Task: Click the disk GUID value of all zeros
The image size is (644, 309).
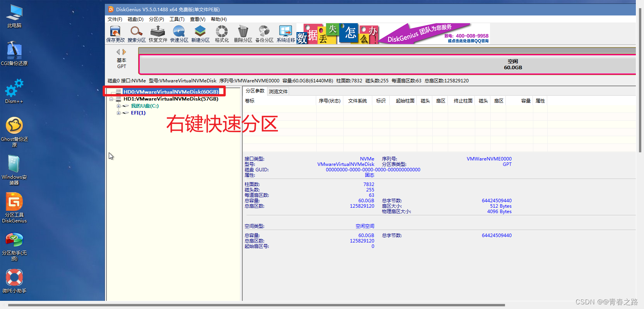Action: [373, 170]
